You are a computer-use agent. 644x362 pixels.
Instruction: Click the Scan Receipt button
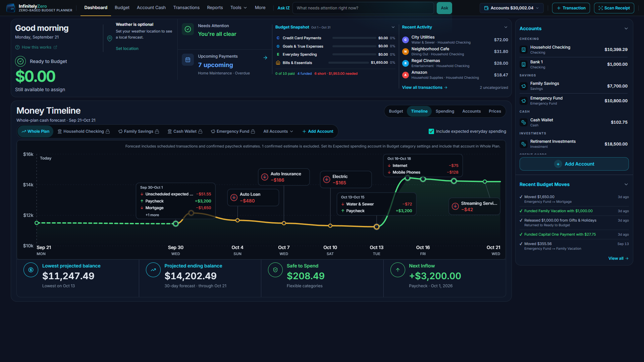614,8
